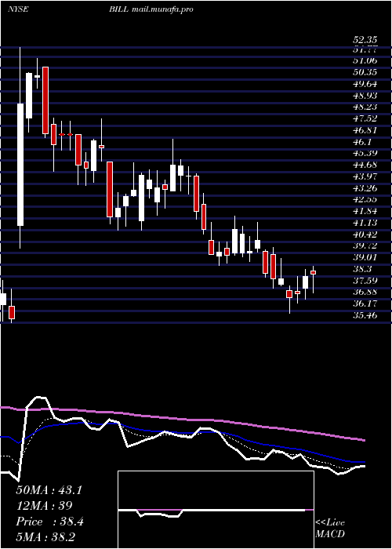Choose the 44.68 price label
Screen dimensions: 392x549
click(x=365, y=165)
